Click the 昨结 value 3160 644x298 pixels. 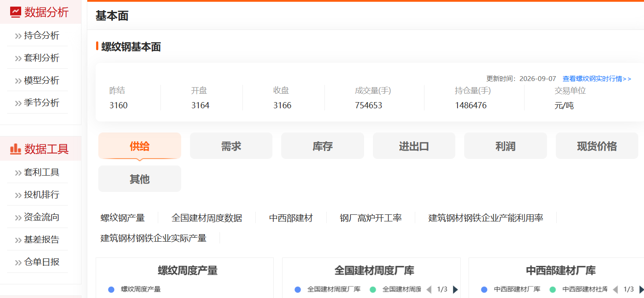click(x=119, y=106)
